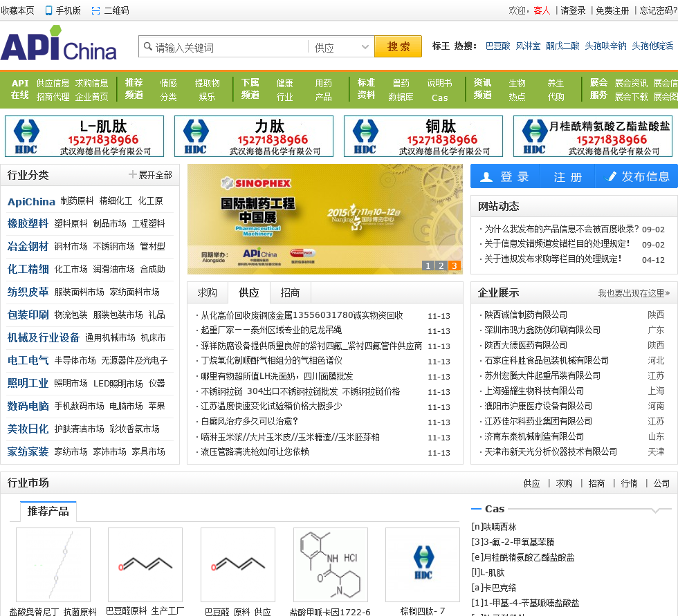Open the 供应 search category dropdown
Viewport: 678px width, 616px height.
pyautogui.click(x=341, y=46)
